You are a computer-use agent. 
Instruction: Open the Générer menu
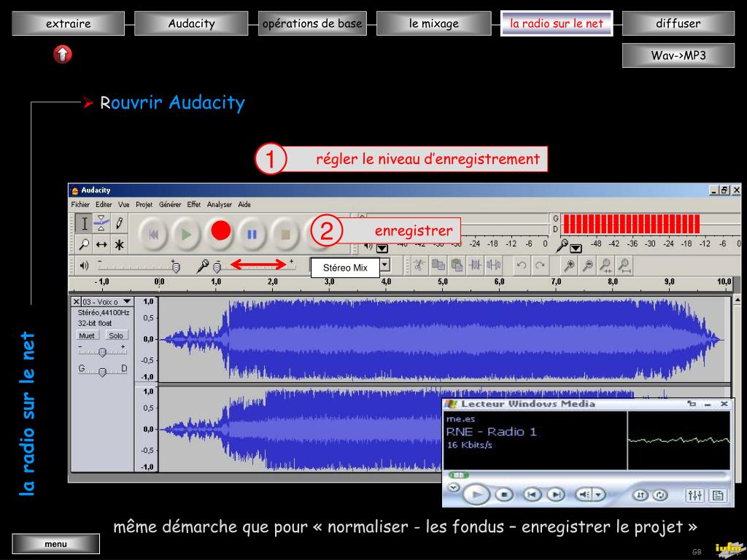(170, 204)
